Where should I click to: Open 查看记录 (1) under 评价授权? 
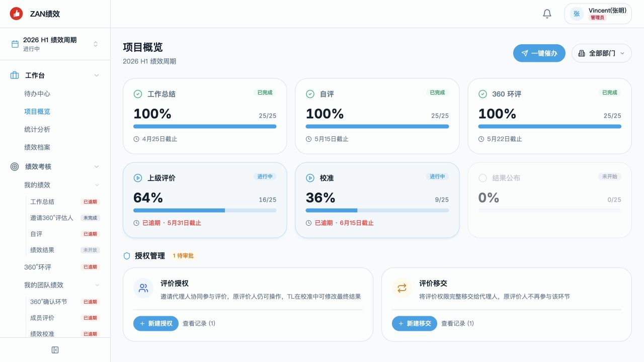click(199, 323)
